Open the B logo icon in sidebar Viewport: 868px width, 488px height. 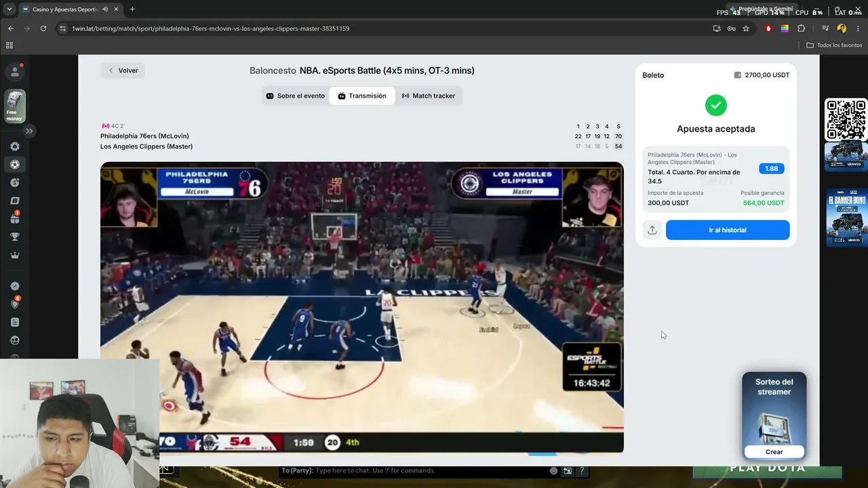click(15, 201)
